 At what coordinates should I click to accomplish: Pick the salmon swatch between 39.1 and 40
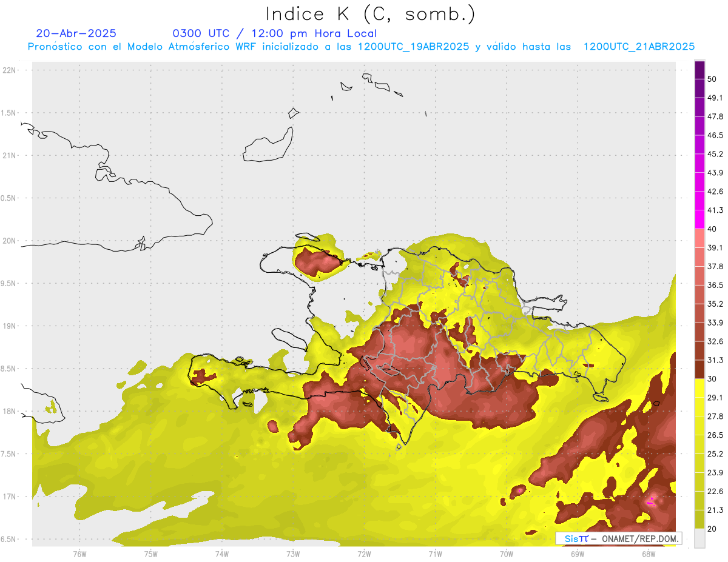tap(699, 239)
